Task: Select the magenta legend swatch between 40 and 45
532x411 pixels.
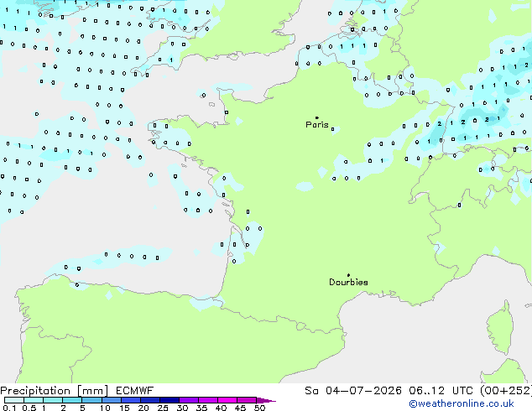Action: 227,400
